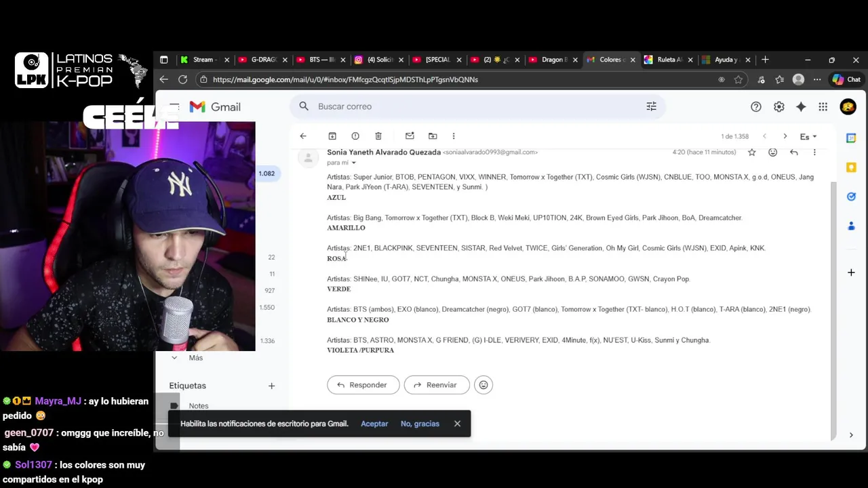Mark email as unread

pyautogui.click(x=410, y=136)
